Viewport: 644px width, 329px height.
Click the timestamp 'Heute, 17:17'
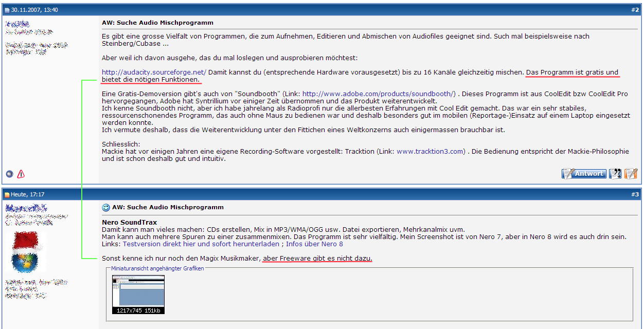28,195
